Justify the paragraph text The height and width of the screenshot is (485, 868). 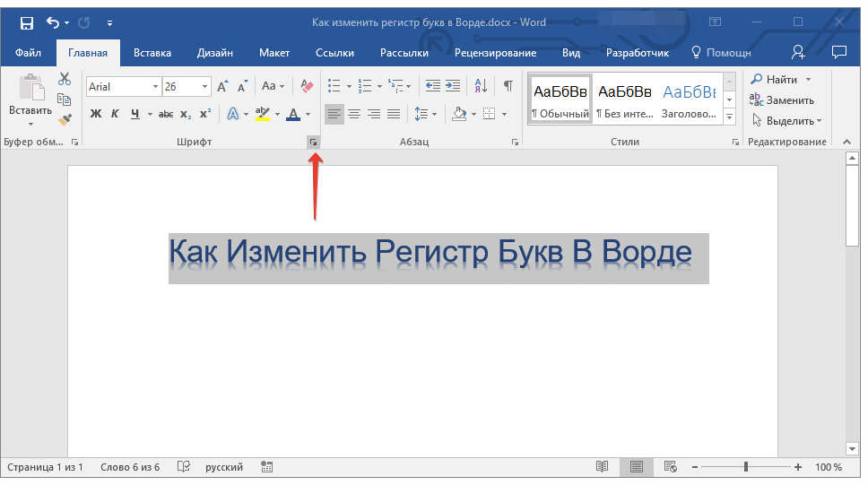click(x=394, y=114)
